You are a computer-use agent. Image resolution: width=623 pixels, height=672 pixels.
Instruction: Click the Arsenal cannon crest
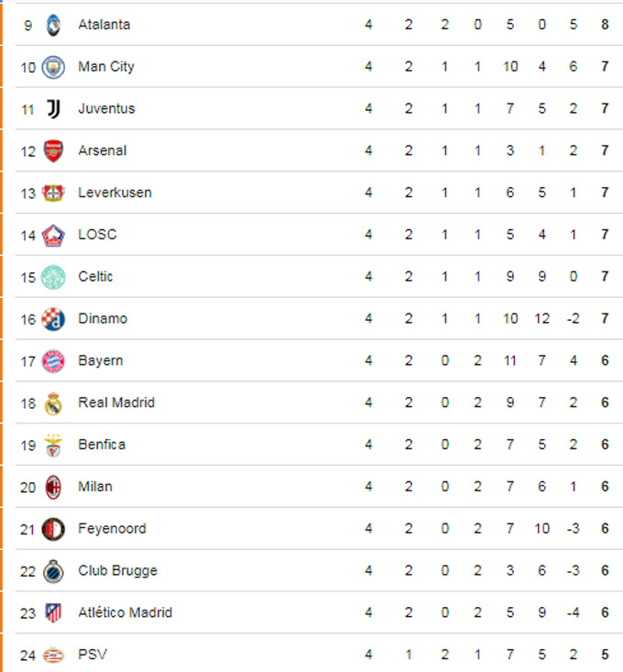tap(53, 151)
